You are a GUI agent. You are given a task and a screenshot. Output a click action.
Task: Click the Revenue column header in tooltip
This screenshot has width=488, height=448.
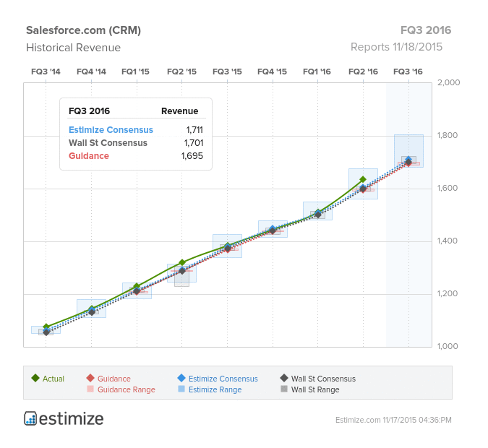click(179, 111)
